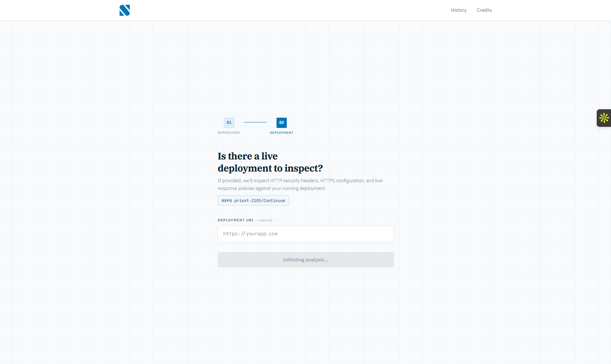This screenshot has height=364, width=611.
Task: Click empty header space left of History
Action: pos(293,10)
